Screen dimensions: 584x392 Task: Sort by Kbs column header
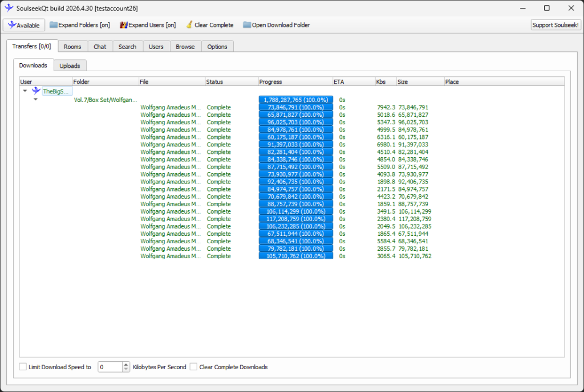[386, 81]
